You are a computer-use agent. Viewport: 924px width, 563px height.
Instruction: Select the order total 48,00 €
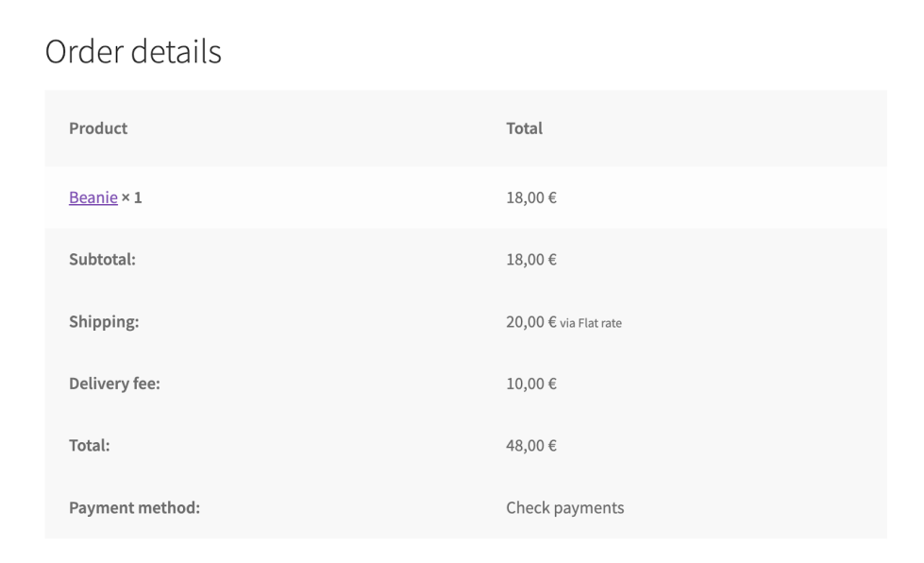coord(530,445)
